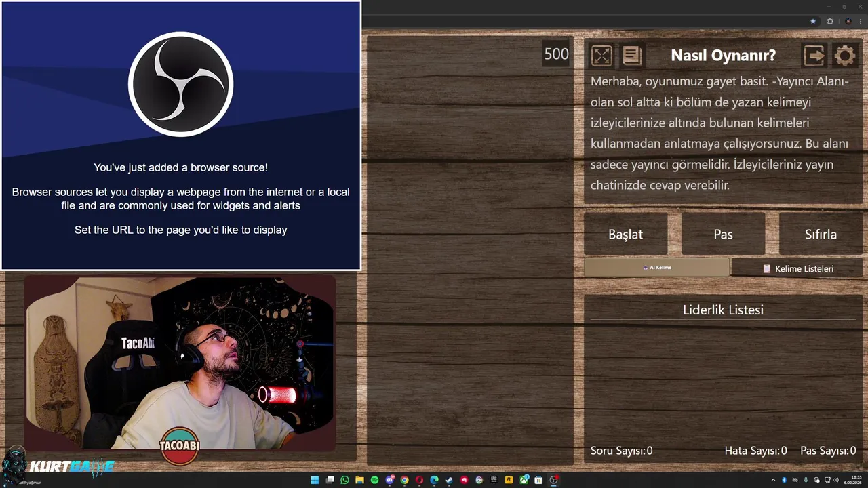Viewport: 868px width, 488px height.
Task: Click the exit arrow icon next to gear
Action: click(x=814, y=56)
